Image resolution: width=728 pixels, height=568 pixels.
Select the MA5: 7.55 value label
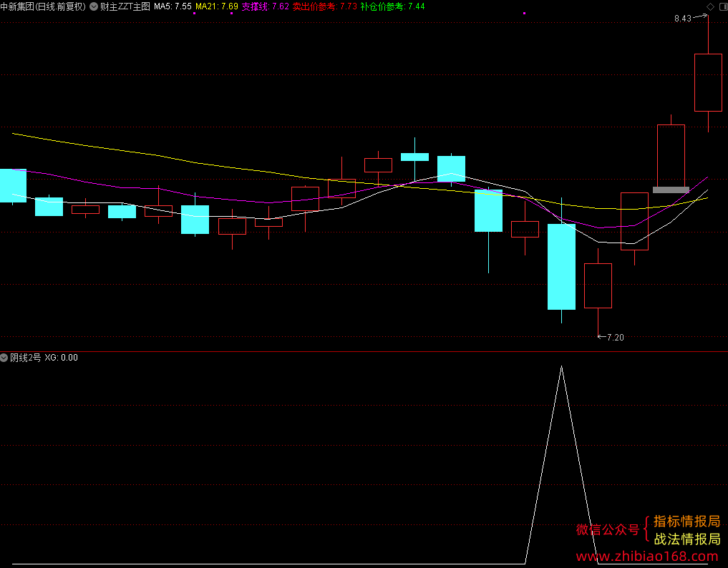173,6
